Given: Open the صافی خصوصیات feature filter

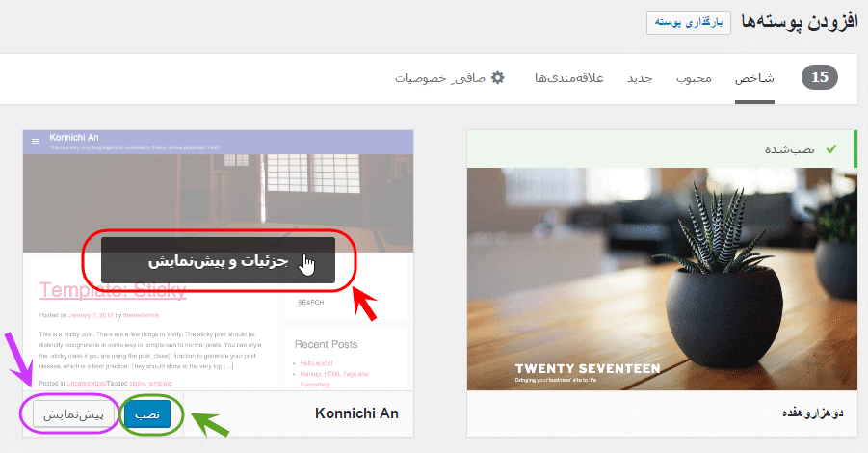Looking at the screenshot, I should click(440, 78).
